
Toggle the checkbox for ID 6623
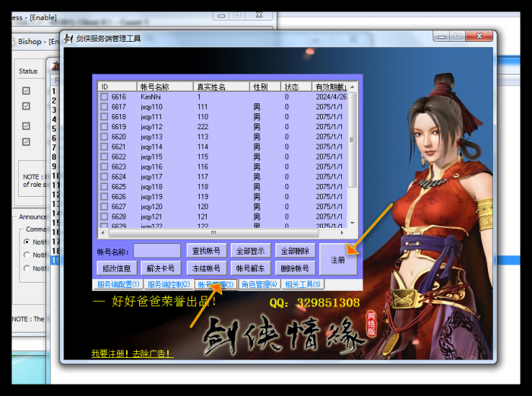(104, 167)
